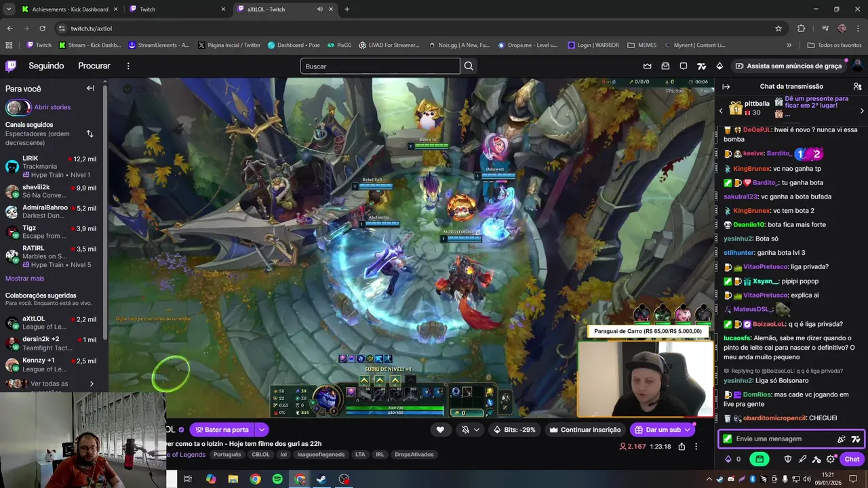Open the stream more-options dots
The width and height of the screenshot is (868, 488).
pos(696,447)
